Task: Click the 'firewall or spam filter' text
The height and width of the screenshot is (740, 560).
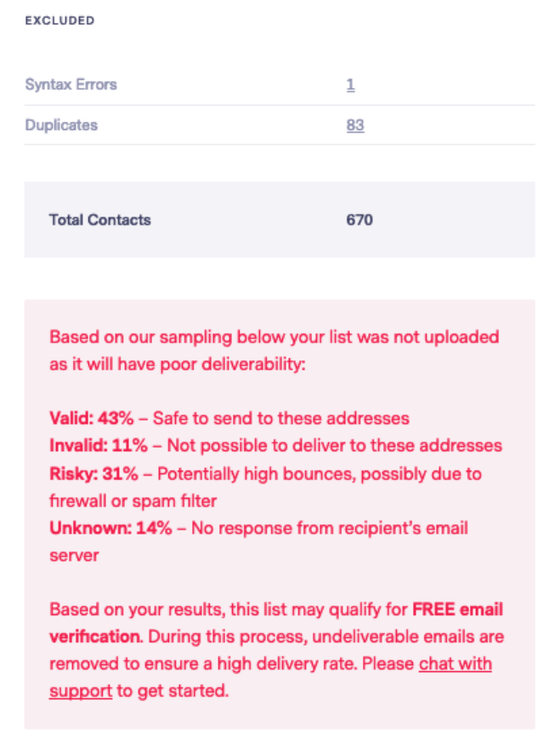Action: (133, 501)
